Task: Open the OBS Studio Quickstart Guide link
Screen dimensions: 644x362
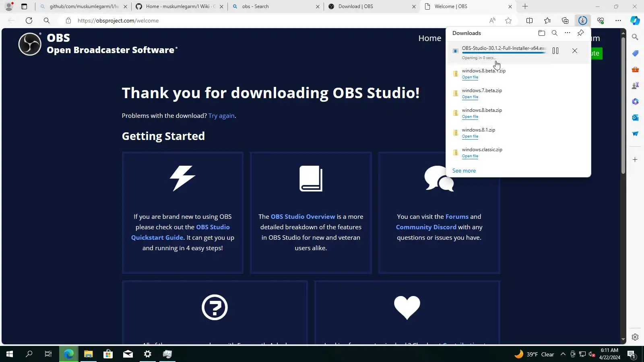Action: [180, 232]
